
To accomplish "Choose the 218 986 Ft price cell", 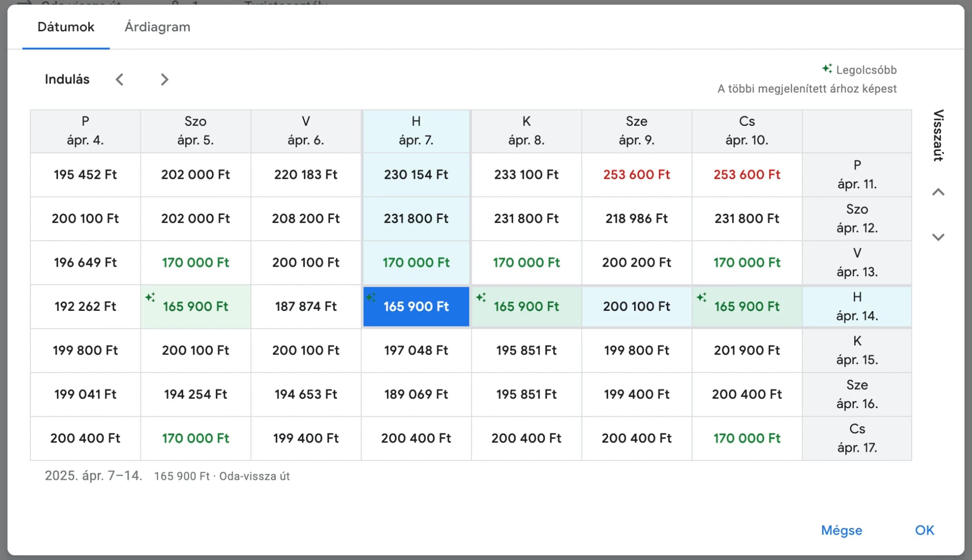I will [636, 219].
